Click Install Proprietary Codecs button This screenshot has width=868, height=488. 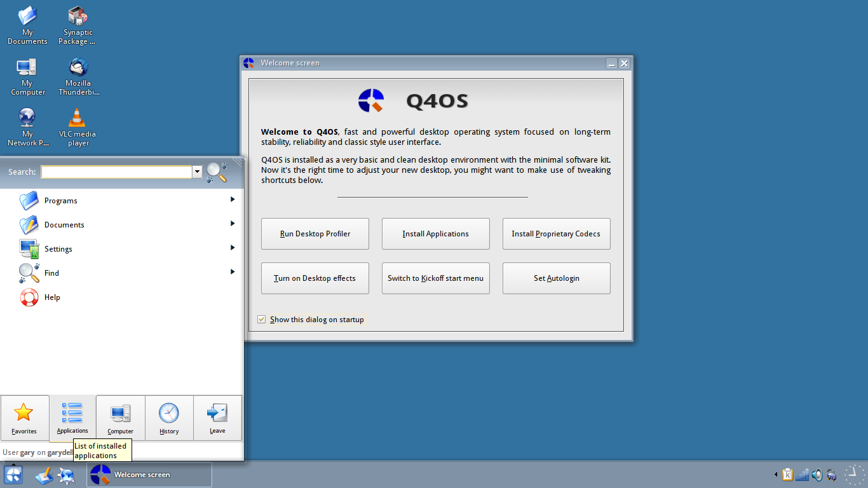[557, 234]
